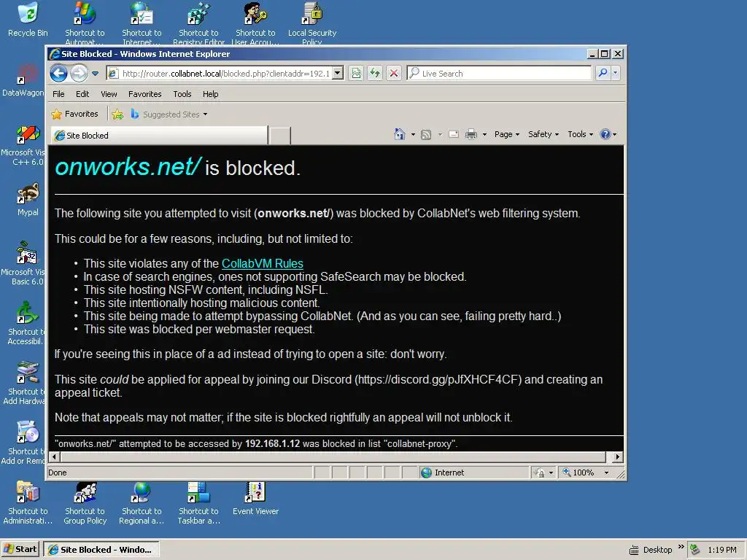Screen dimensions: 747x560
Task: Select Shortcut to Group Policy icon
Action: click(85, 503)
